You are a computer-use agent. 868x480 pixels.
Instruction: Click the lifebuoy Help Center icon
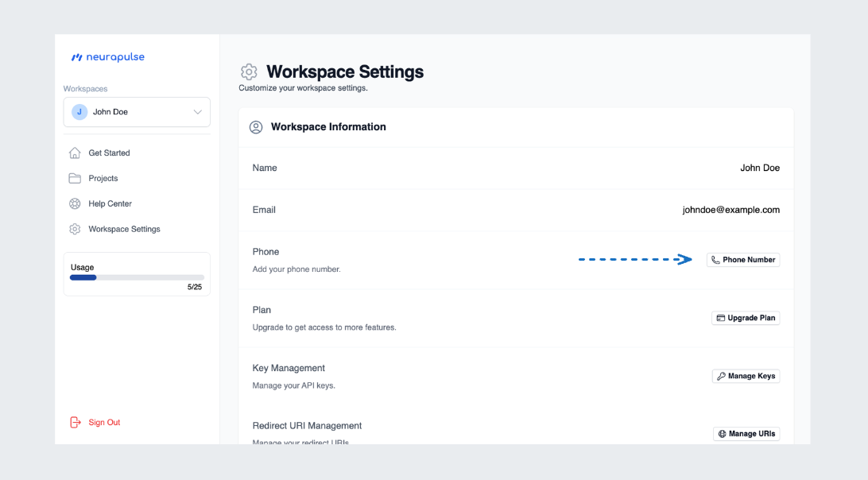(x=75, y=203)
